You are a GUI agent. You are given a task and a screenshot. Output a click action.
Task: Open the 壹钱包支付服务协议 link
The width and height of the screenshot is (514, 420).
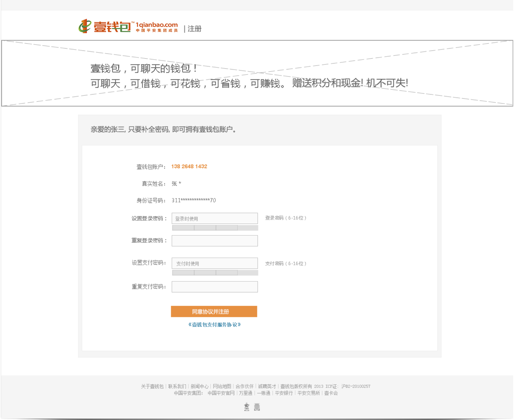click(x=214, y=325)
